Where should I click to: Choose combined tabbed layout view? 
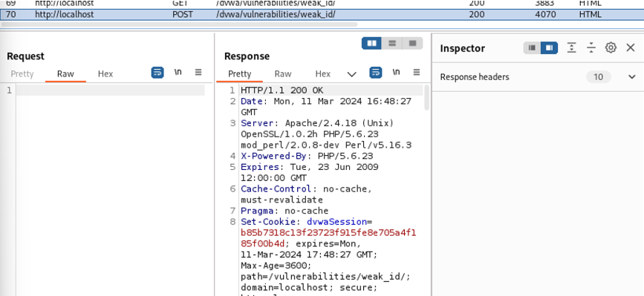click(413, 43)
